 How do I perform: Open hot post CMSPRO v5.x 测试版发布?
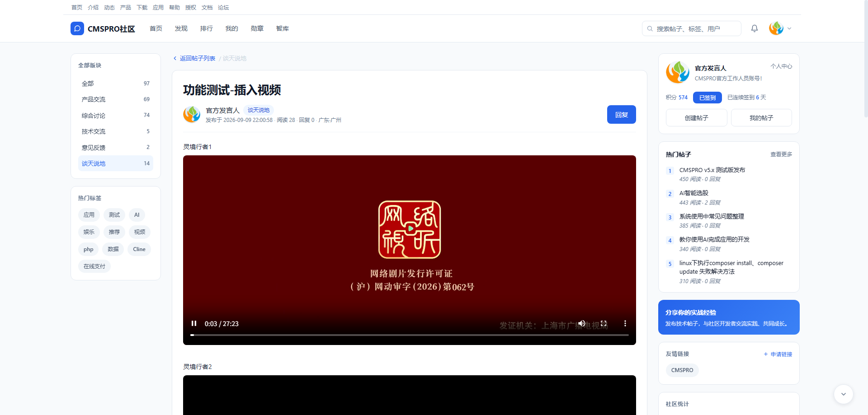pyautogui.click(x=712, y=170)
